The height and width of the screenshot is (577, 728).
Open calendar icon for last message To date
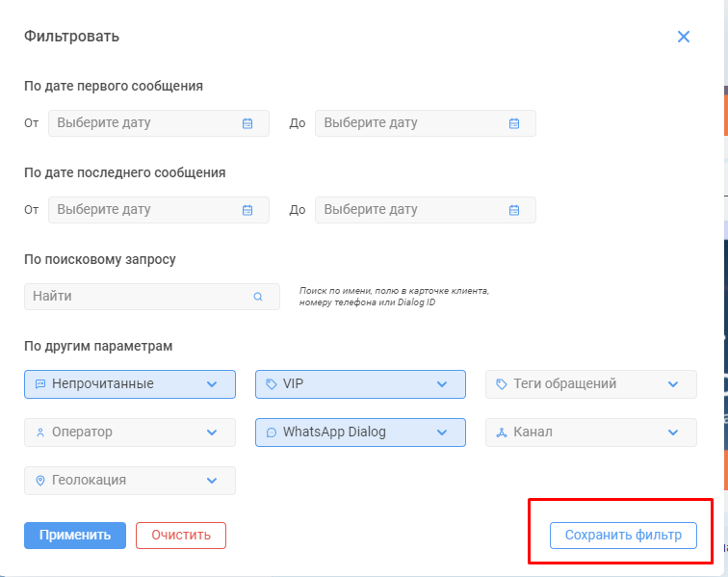tap(514, 210)
